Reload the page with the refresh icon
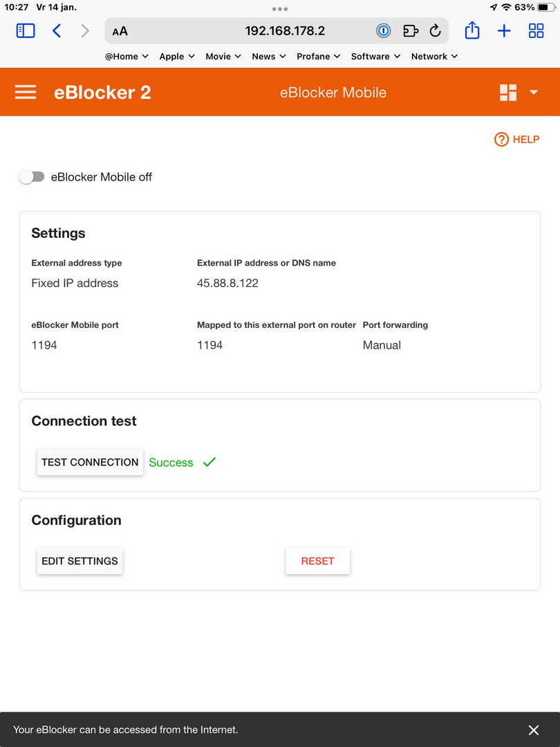Image resolution: width=560 pixels, height=747 pixels. [436, 31]
